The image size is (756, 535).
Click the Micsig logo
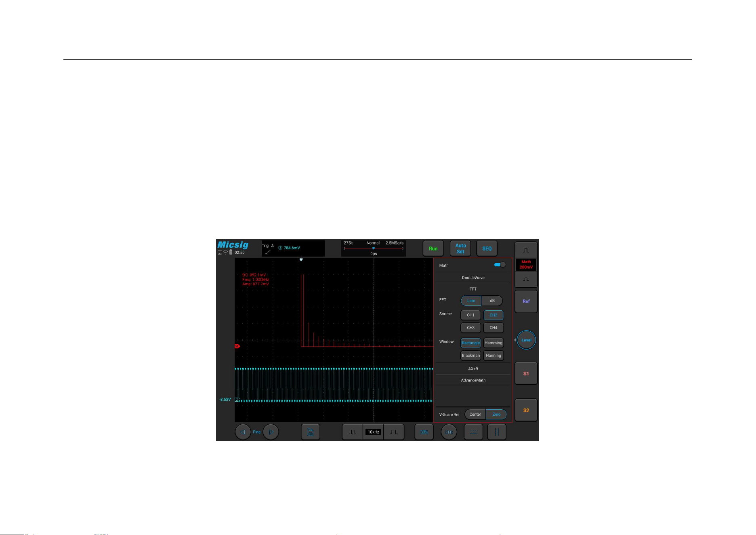click(x=233, y=245)
